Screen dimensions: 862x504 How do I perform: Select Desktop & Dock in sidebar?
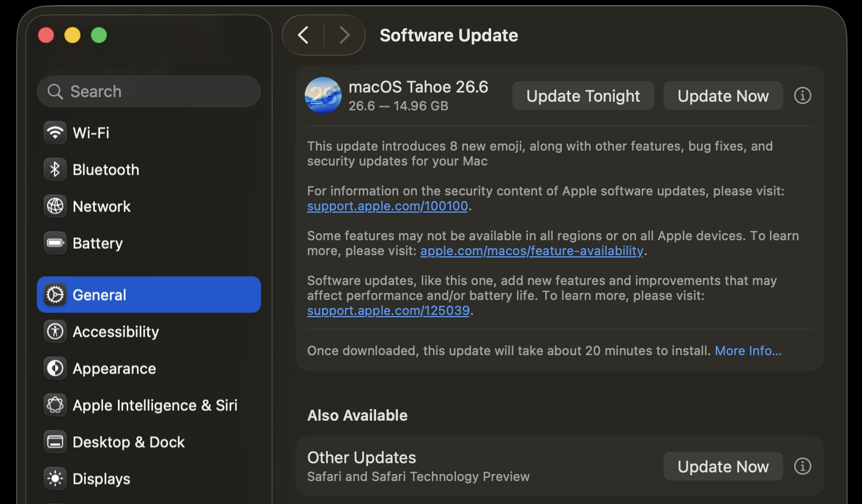tap(149, 442)
